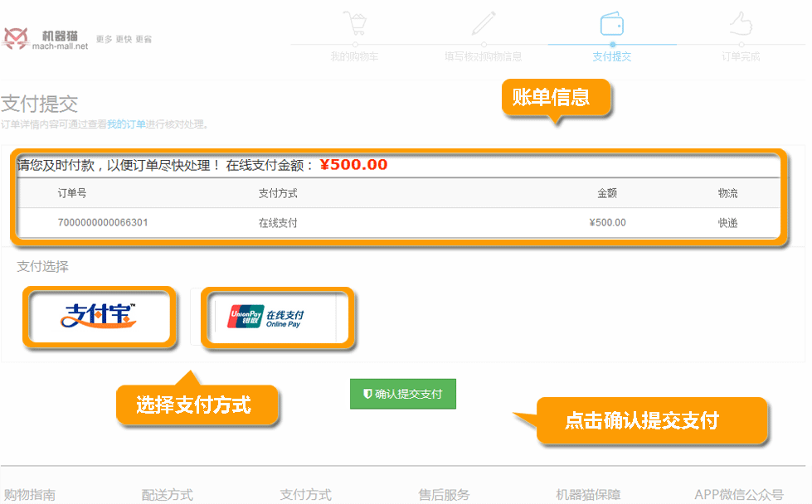Click the wallet payment step icon

(x=611, y=24)
